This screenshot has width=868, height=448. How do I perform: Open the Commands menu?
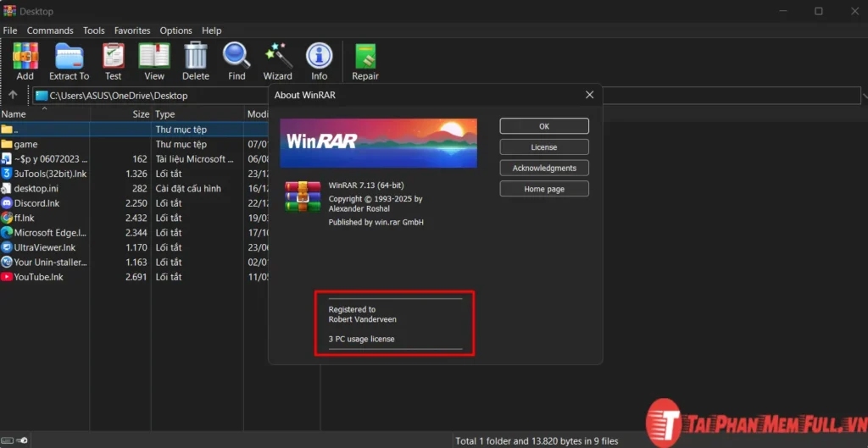(50, 30)
